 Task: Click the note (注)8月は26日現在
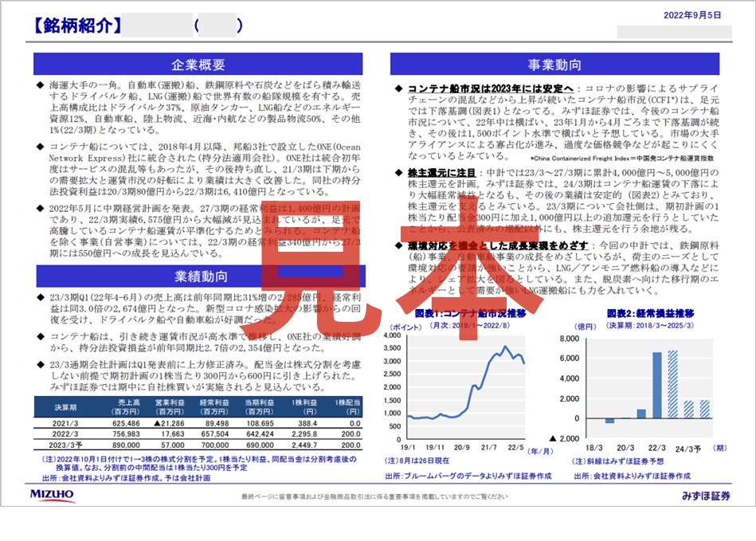click(x=417, y=461)
